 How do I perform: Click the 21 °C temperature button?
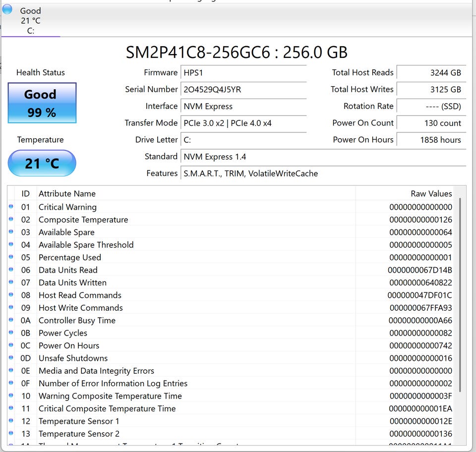tap(42, 163)
